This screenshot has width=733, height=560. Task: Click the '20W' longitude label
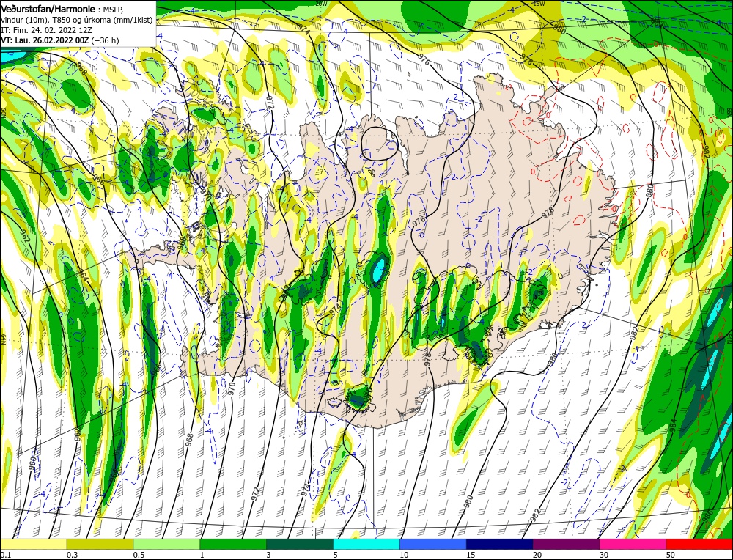(321, 3)
